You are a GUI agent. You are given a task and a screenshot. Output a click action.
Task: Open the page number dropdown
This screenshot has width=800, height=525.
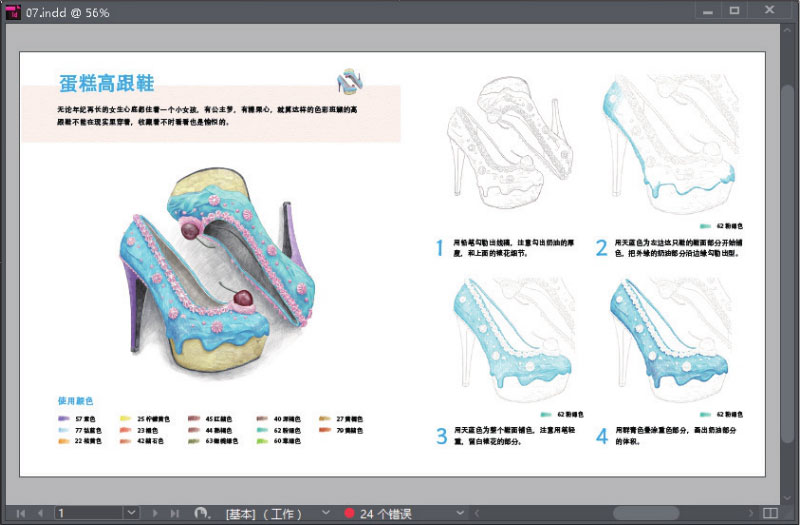(x=131, y=513)
